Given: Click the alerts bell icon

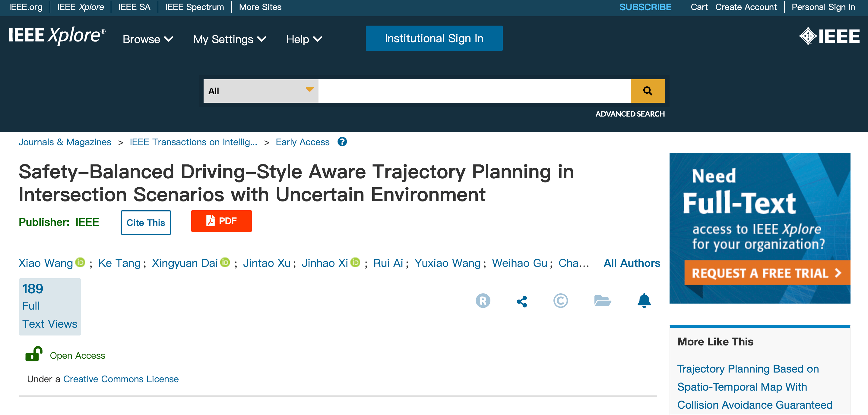Looking at the screenshot, I should pyautogui.click(x=644, y=301).
